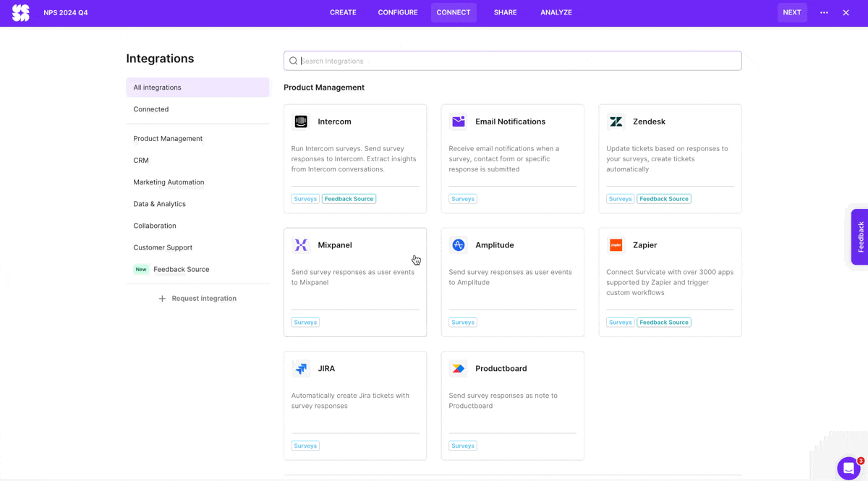Click the Mixpanel logo icon
Viewport: 868px width, 481px height.
click(301, 245)
